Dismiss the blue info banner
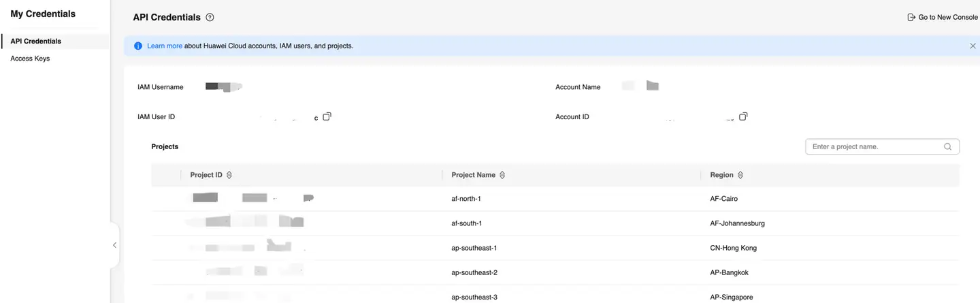 [973, 46]
